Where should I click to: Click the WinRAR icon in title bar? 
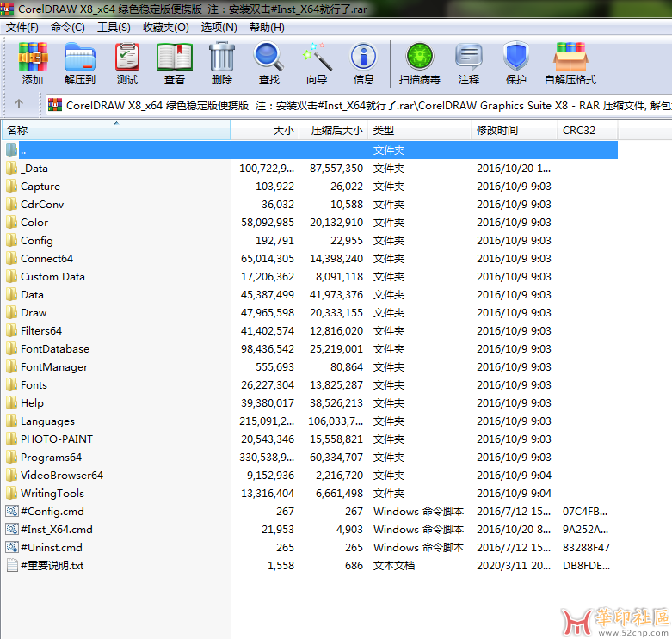pos(6,9)
